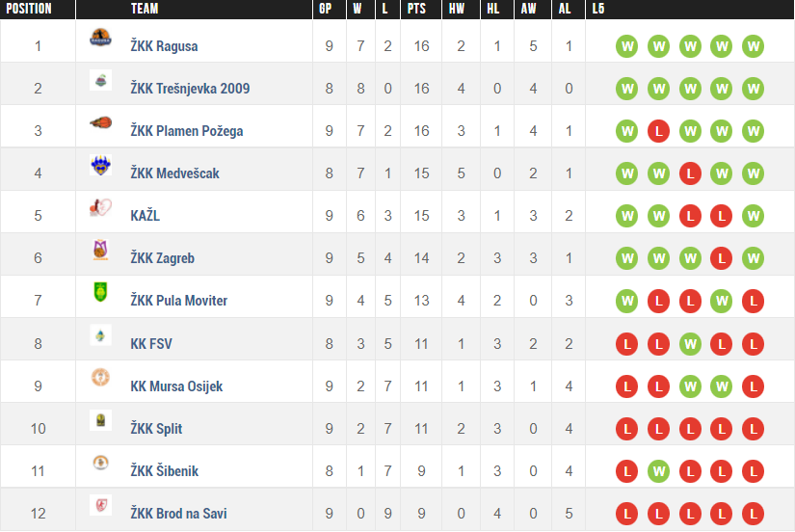
Task: Open the KK FSV team link
Action: click(151, 344)
